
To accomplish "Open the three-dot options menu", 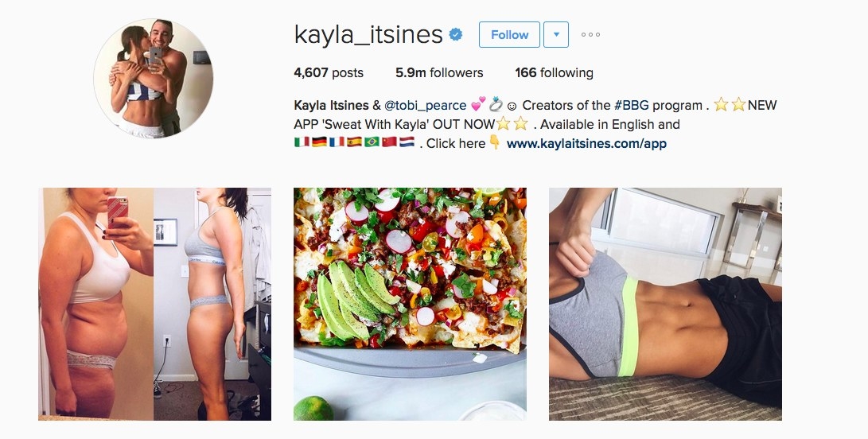I will [x=590, y=35].
